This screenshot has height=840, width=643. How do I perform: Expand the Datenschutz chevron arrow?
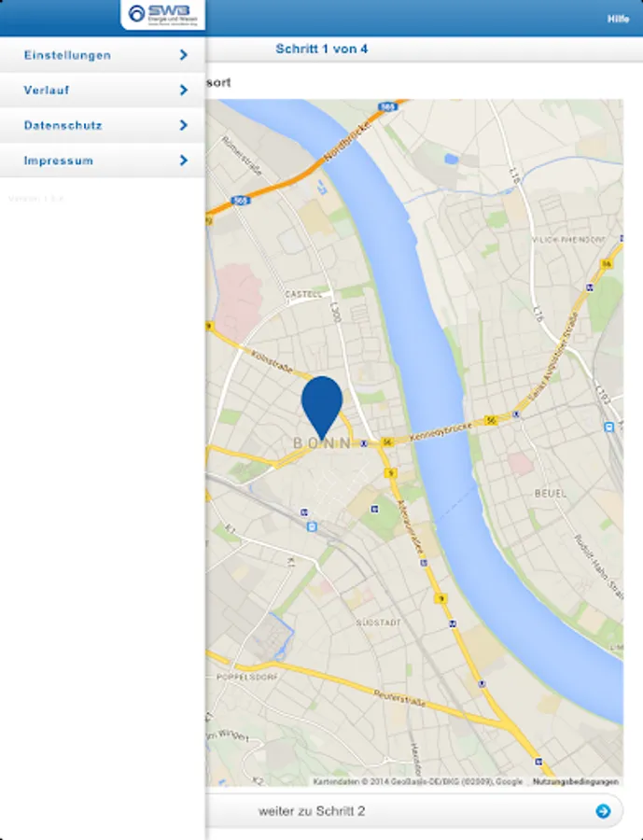point(183,125)
